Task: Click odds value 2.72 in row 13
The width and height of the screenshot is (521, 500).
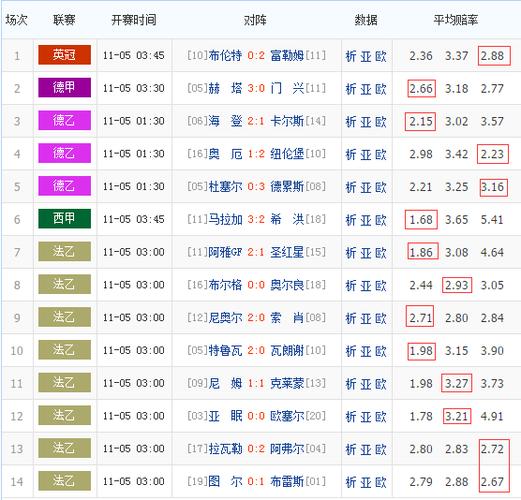Action: coord(492,449)
